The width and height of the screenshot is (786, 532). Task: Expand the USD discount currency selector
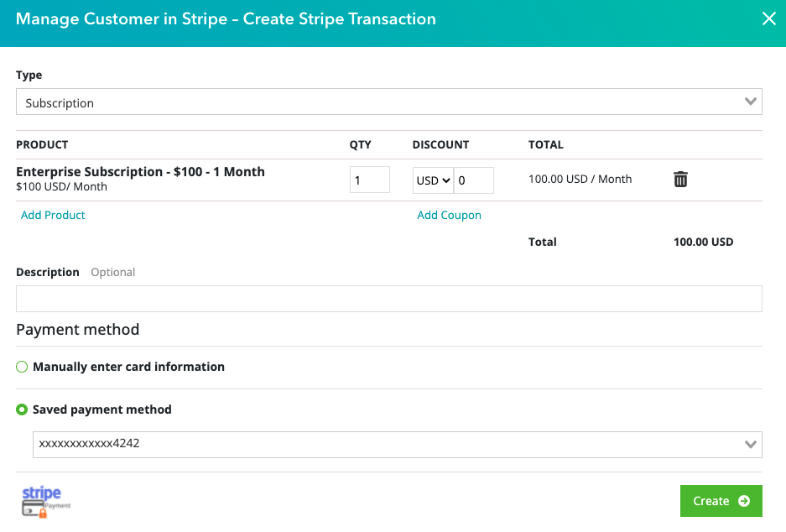(433, 180)
